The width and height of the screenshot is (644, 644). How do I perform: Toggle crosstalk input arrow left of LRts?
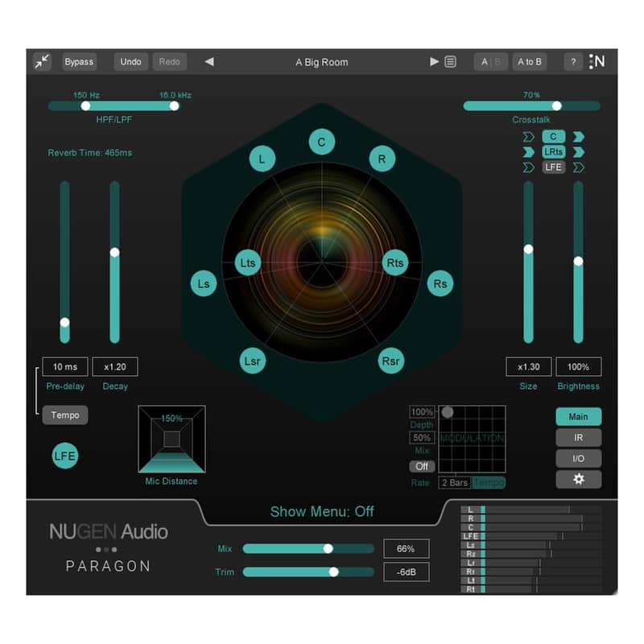[x=529, y=152]
